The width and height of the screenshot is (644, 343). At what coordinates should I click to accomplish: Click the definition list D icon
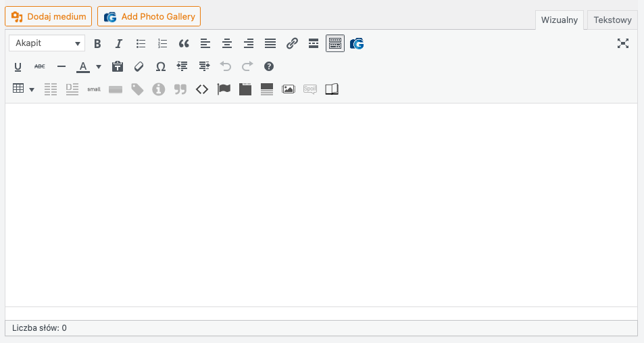(72, 89)
